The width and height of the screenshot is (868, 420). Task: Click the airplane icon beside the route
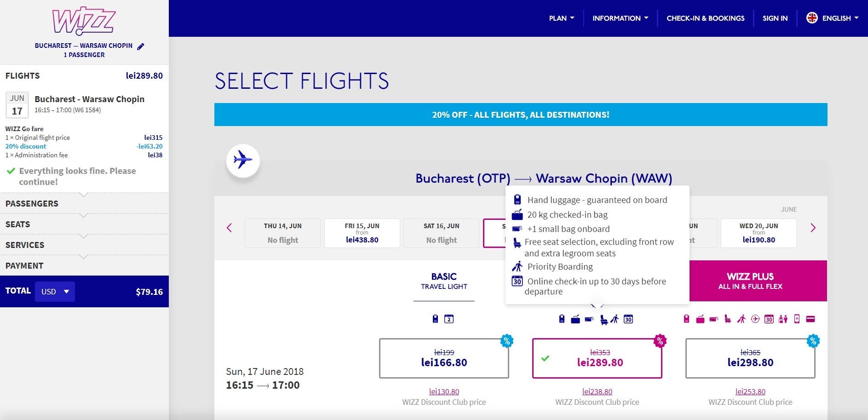pos(243,160)
